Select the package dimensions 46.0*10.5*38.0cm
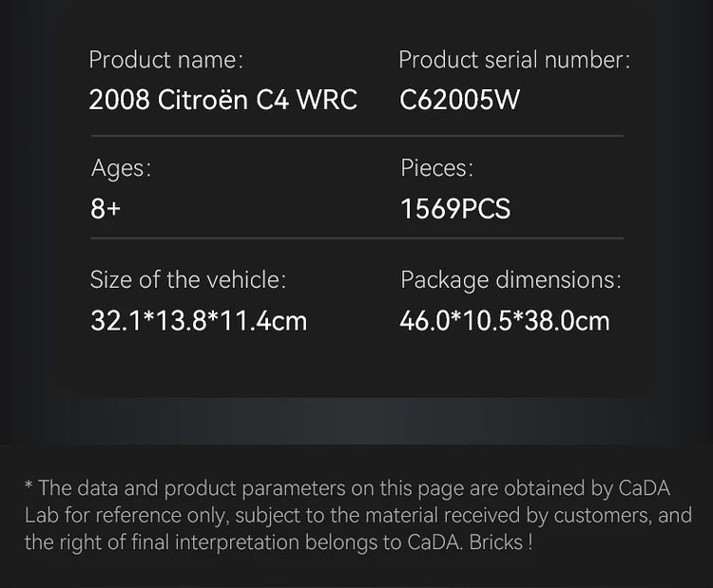The height and width of the screenshot is (588, 713). point(505,321)
